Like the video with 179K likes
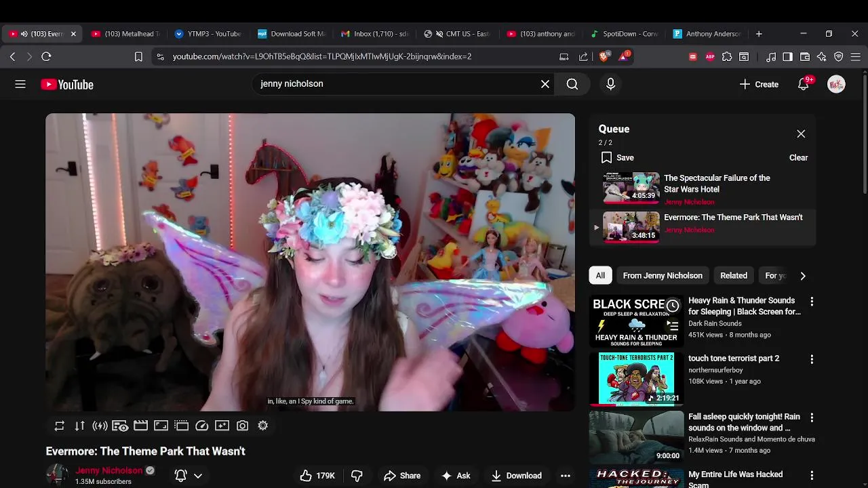 point(317,476)
